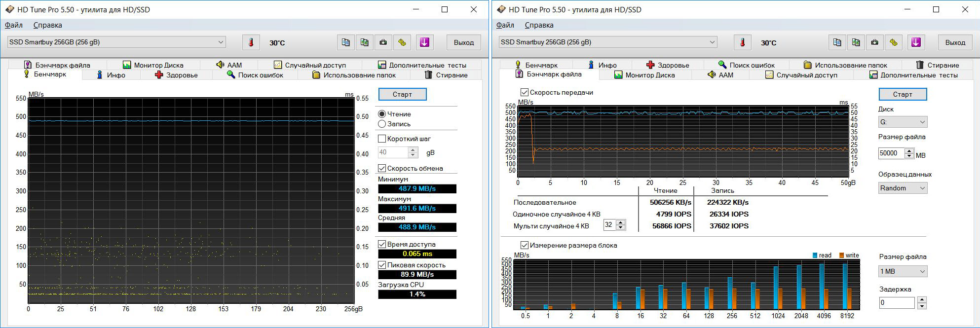Toggle the Измерение размера блока checkbox
Screen dimensions: 980x328
point(525,245)
